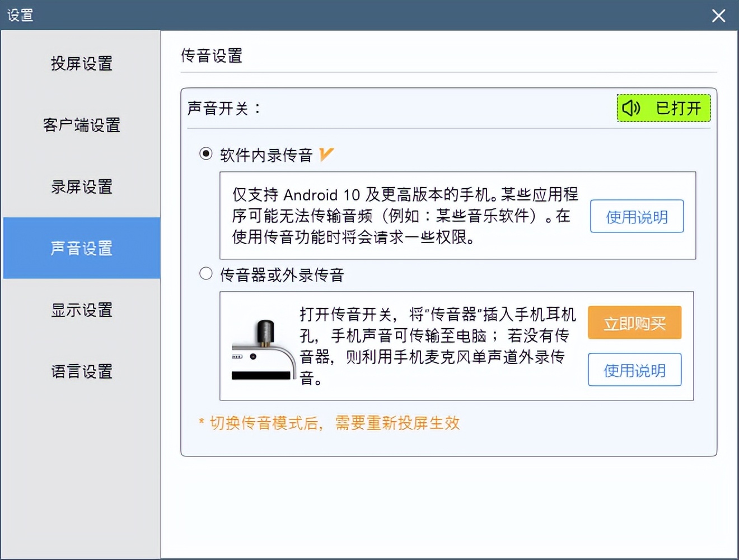
Task: Close the 设置 dialog
Action: pyautogui.click(x=718, y=16)
